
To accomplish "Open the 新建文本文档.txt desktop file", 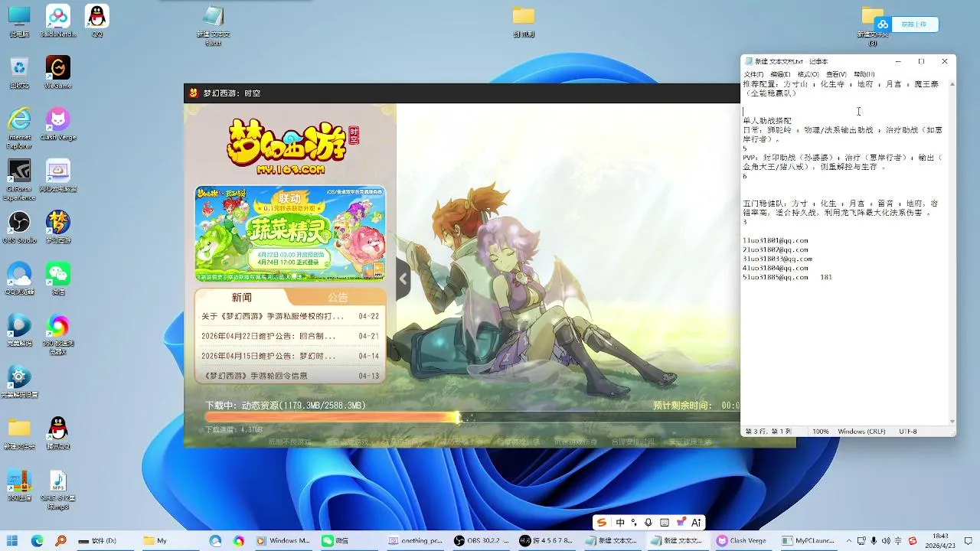I will point(213,25).
